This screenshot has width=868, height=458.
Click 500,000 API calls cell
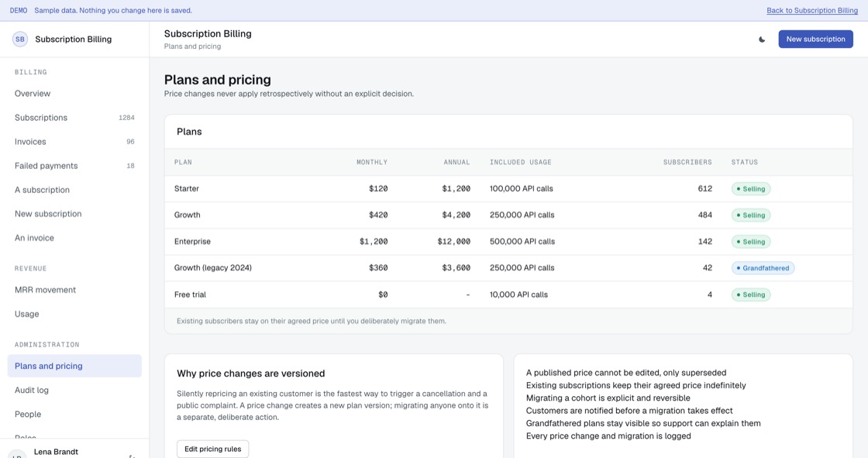[x=522, y=242]
